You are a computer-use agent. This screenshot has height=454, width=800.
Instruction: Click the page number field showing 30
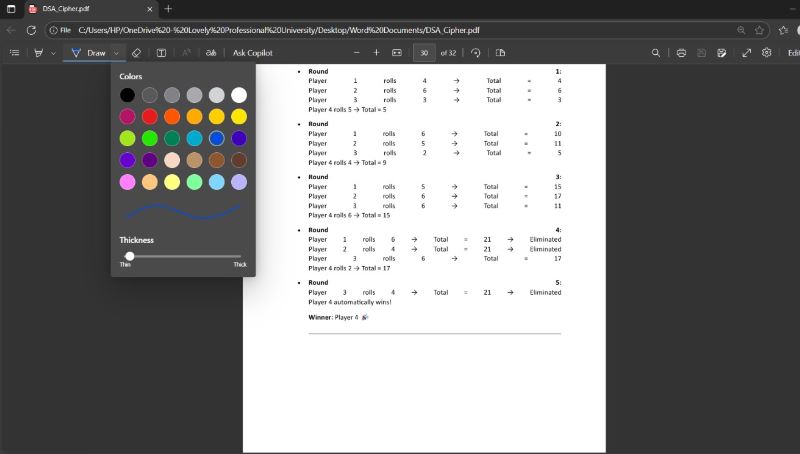[424, 53]
